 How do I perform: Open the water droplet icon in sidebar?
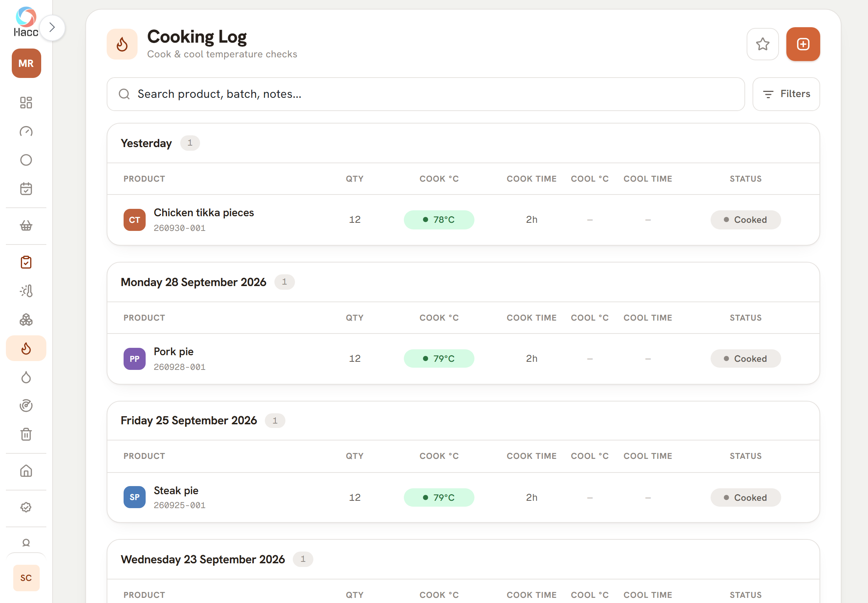click(26, 377)
